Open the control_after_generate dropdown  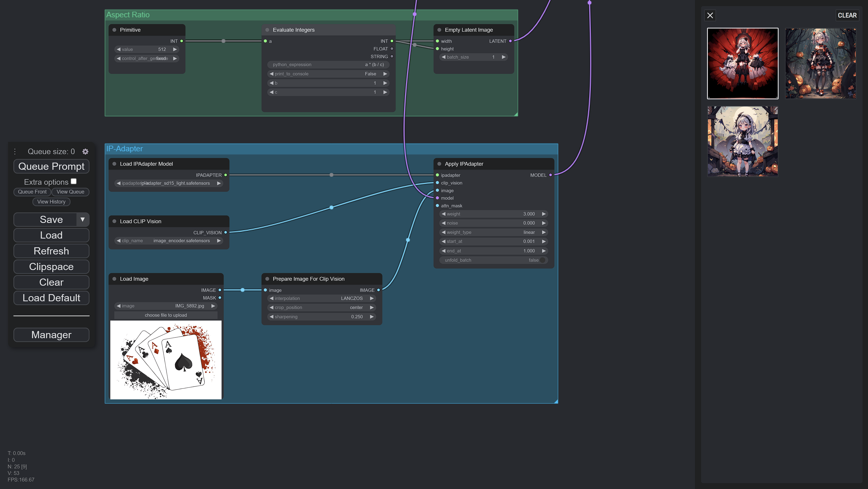[147, 58]
